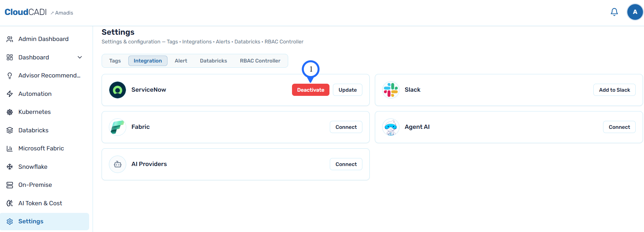Click the AI Token & Cost brain icon
The width and height of the screenshot is (644, 232).
pyautogui.click(x=10, y=203)
